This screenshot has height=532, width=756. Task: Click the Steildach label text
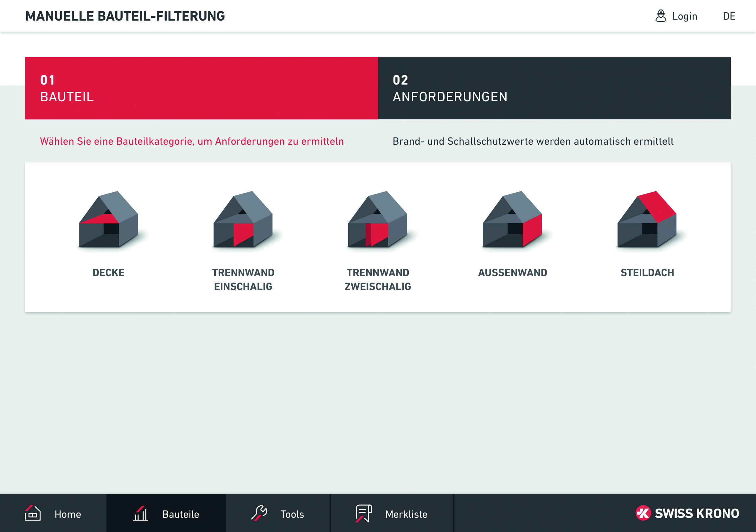[x=647, y=273]
